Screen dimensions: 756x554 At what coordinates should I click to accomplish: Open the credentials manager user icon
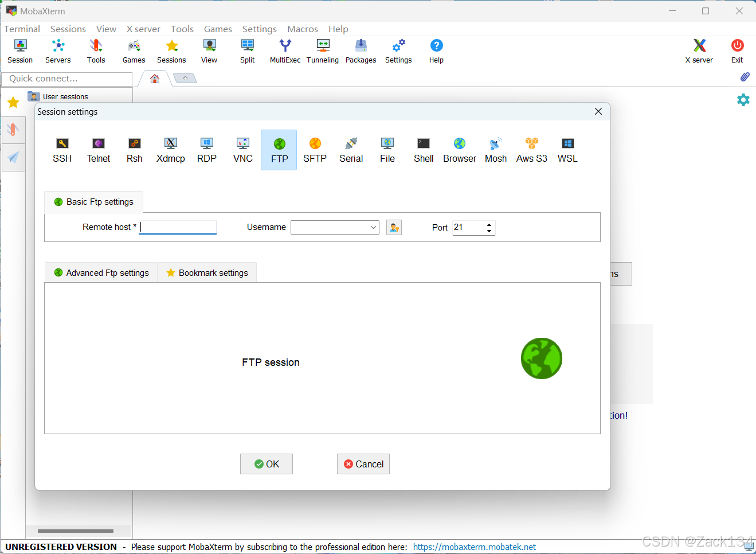(x=394, y=228)
